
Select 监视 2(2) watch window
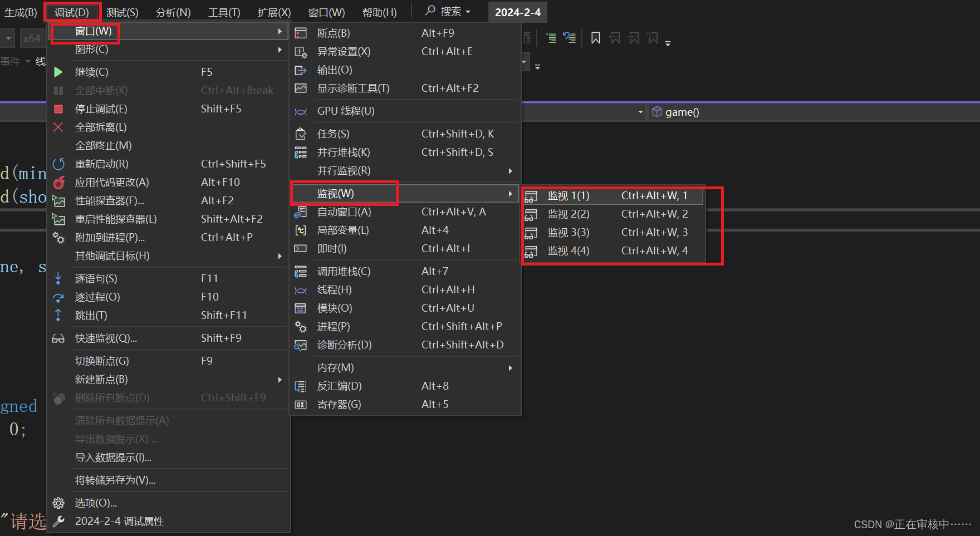614,214
